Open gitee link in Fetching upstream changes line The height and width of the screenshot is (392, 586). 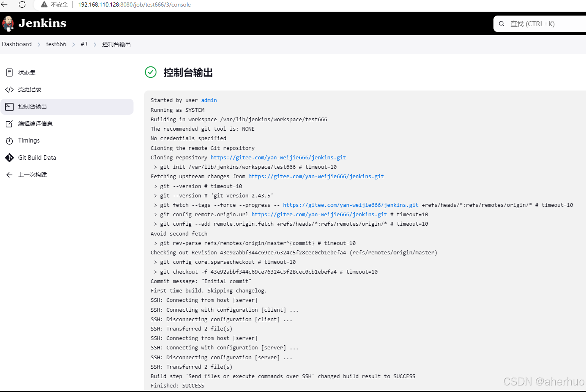pyautogui.click(x=316, y=177)
